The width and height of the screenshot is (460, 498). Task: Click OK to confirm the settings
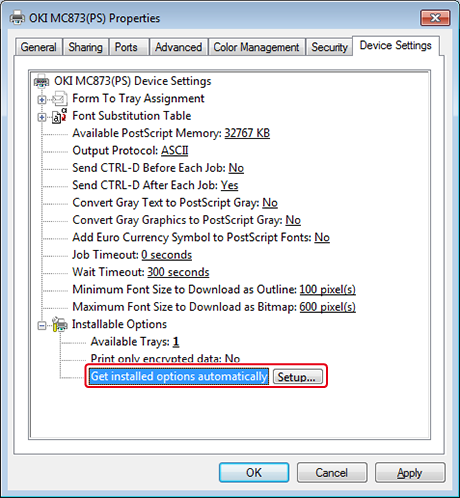click(254, 472)
